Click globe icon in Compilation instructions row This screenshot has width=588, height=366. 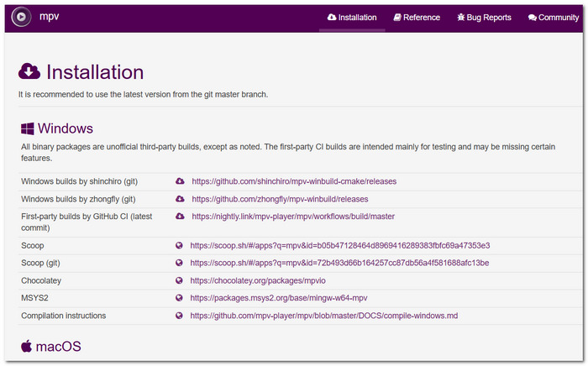[x=179, y=316]
